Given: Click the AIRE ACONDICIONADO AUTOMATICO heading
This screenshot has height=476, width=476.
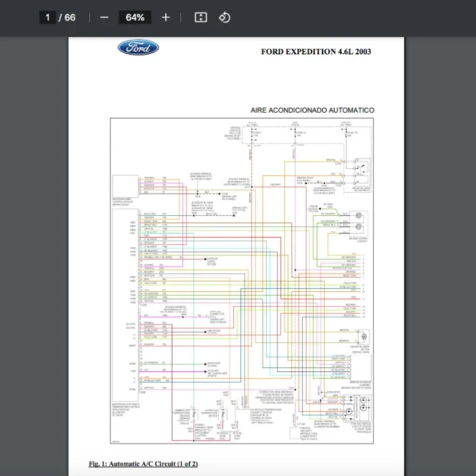Looking at the screenshot, I should click(x=310, y=110).
